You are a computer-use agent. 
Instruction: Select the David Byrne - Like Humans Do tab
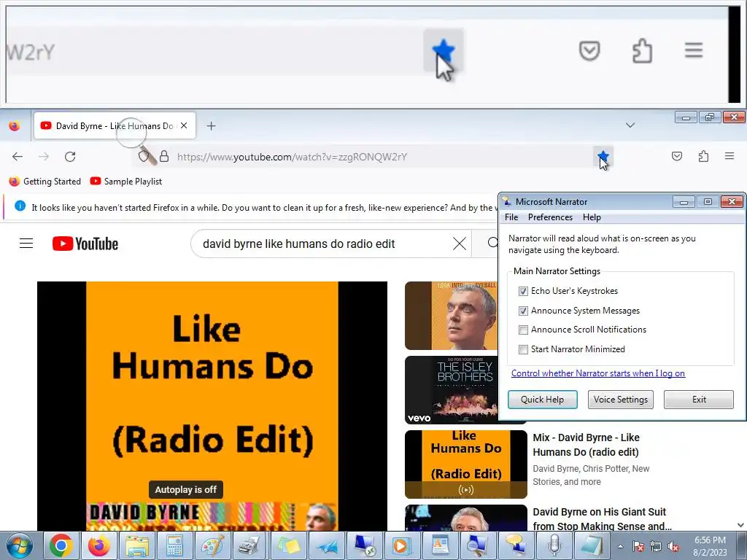point(115,125)
